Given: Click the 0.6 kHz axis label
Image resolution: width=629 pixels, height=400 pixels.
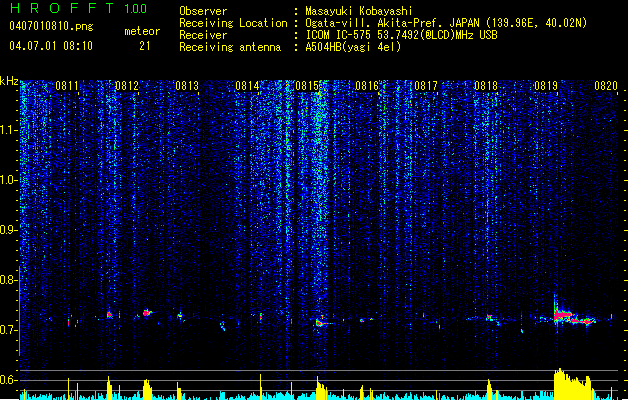Looking at the screenshot, I should click(x=9, y=380).
